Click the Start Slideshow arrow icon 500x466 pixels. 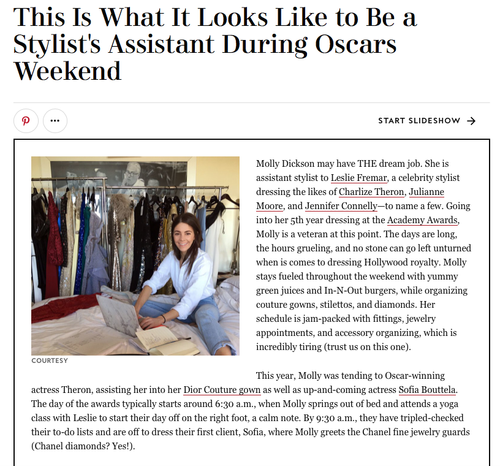471,121
